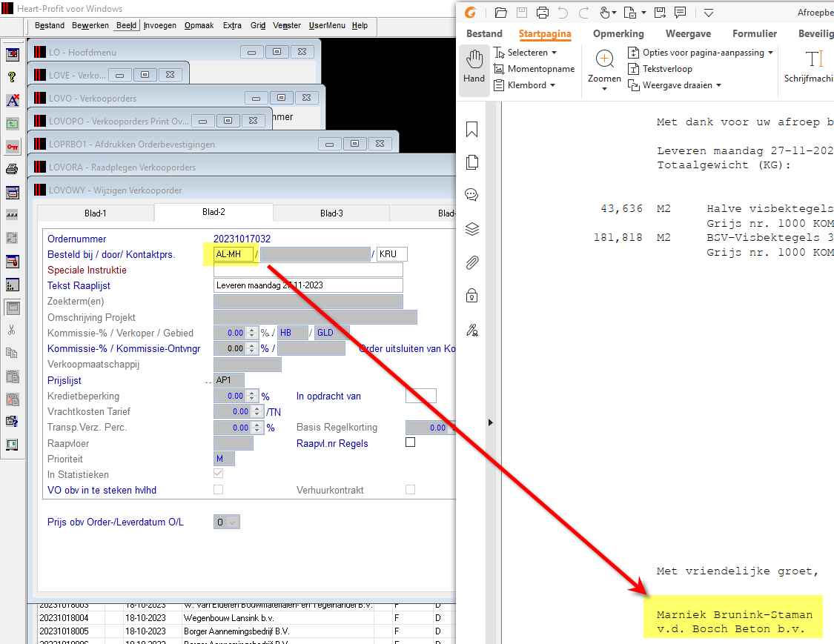Print the PDF with Foxit printer icon

(x=543, y=13)
